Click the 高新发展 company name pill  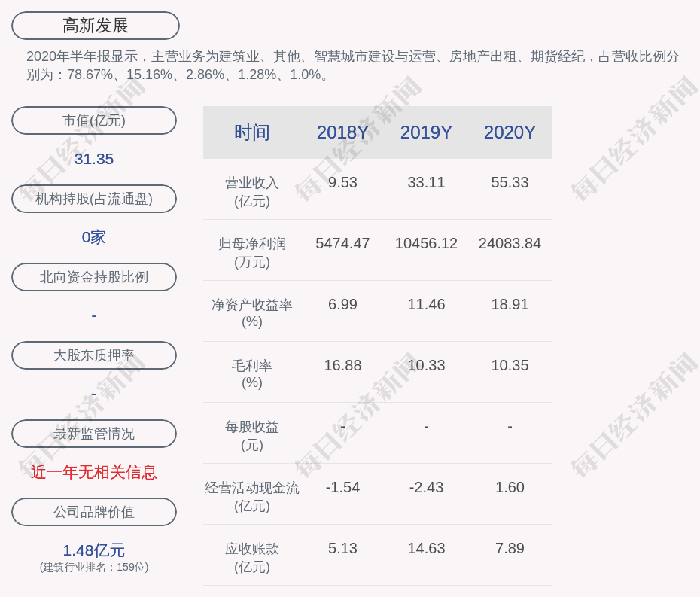pyautogui.click(x=96, y=26)
